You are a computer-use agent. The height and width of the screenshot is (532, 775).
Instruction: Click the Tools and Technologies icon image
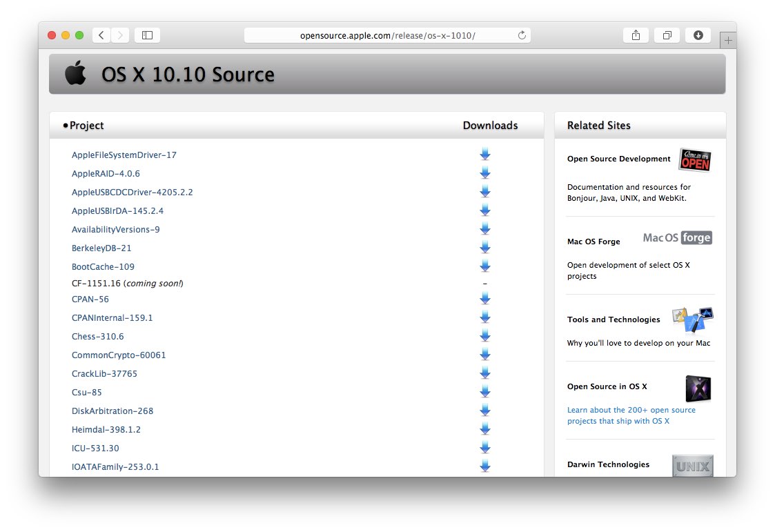(x=692, y=319)
